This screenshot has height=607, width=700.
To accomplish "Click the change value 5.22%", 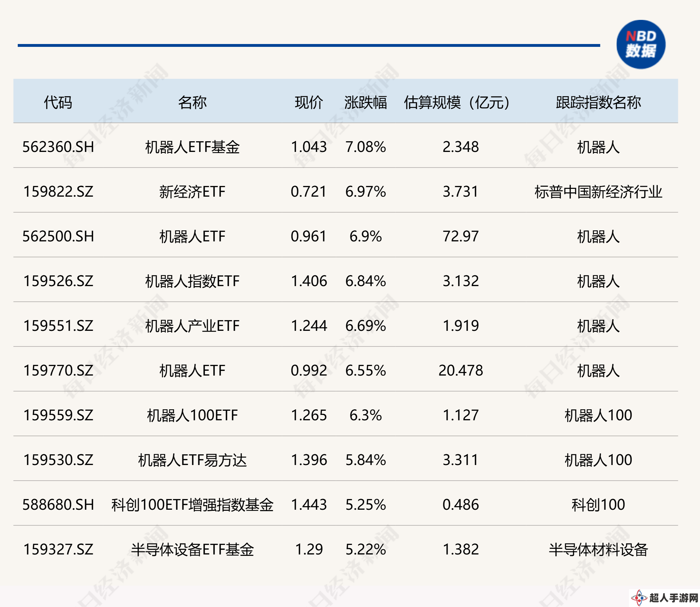I will coord(366,549).
